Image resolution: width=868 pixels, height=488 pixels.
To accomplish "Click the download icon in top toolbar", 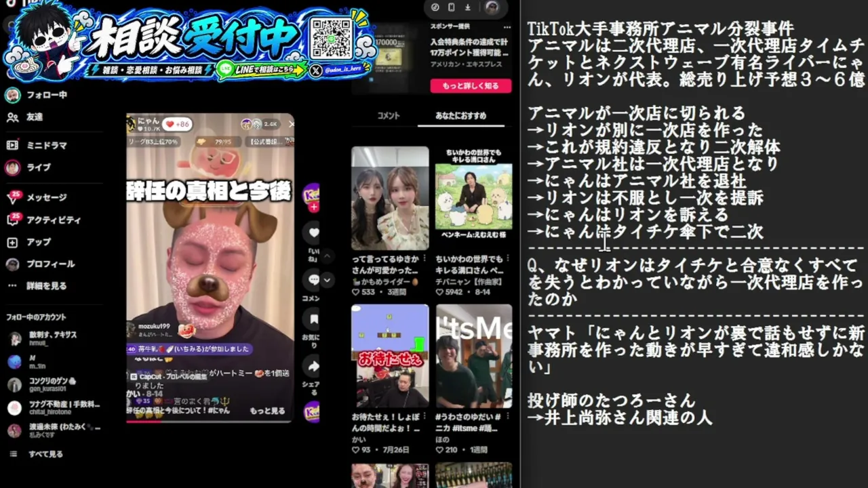I will [x=468, y=7].
